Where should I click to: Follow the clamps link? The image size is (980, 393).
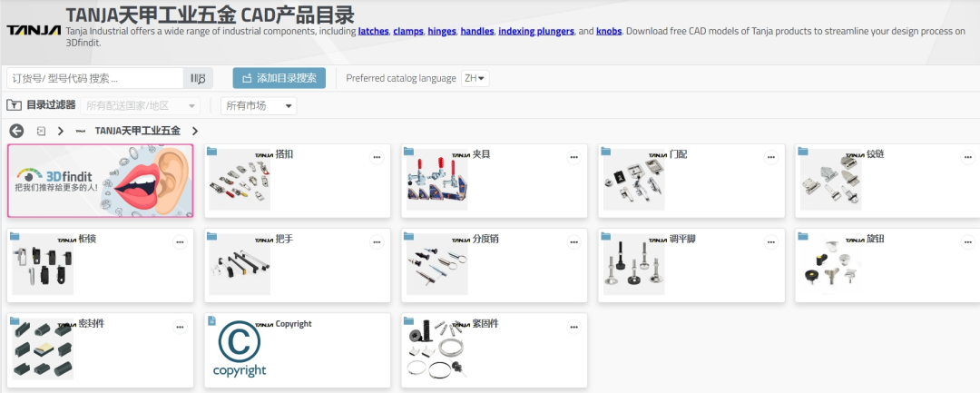click(408, 31)
